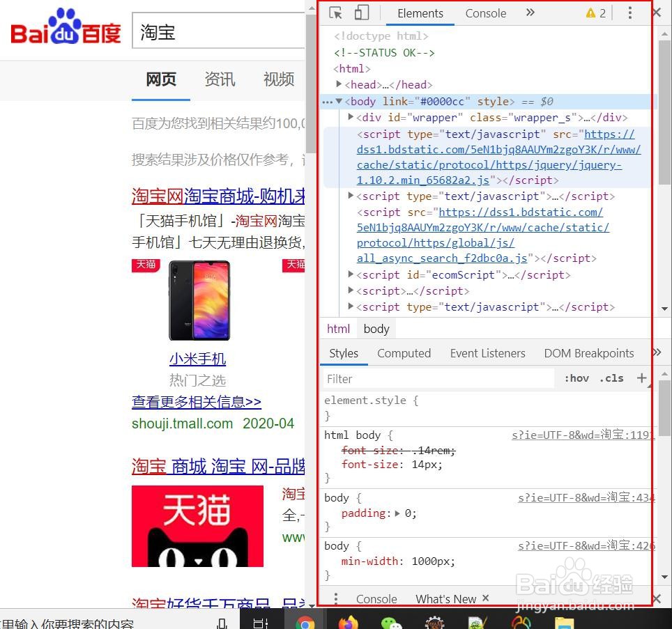Screen dimensions: 672x629
Task: Click the Styles Filter input field
Action: click(437, 378)
